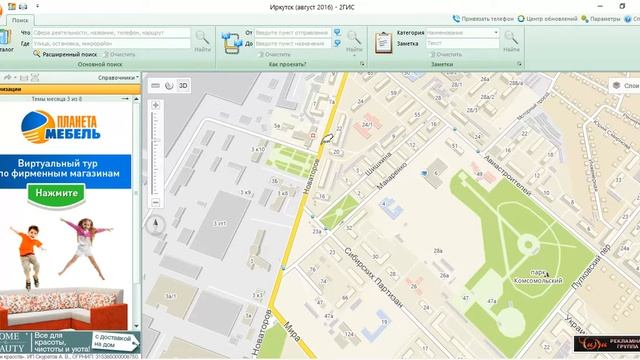Click the email envelope icon in panel toolbar
The height and width of the screenshot is (360, 640).
pos(24,77)
